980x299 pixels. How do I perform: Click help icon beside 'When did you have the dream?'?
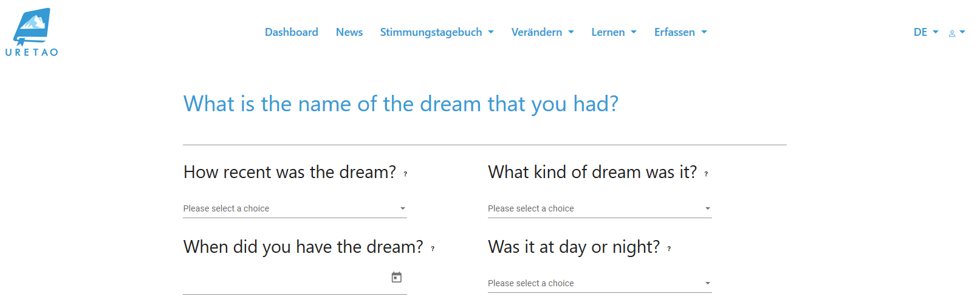click(x=433, y=249)
